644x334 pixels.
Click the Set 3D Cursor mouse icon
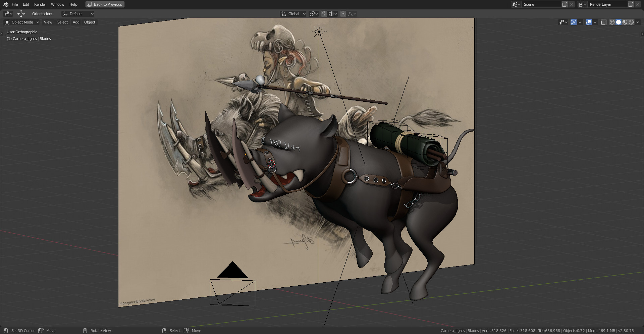(6, 331)
